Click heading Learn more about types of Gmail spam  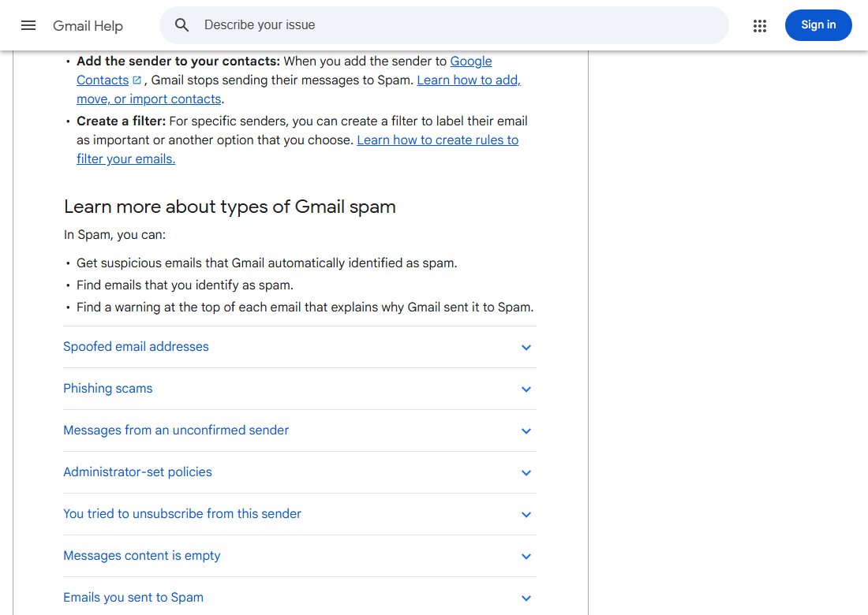(230, 207)
